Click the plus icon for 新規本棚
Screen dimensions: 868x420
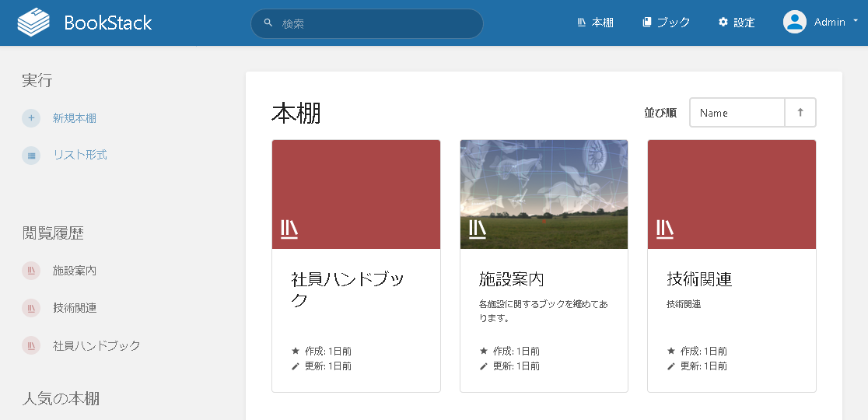coord(31,118)
